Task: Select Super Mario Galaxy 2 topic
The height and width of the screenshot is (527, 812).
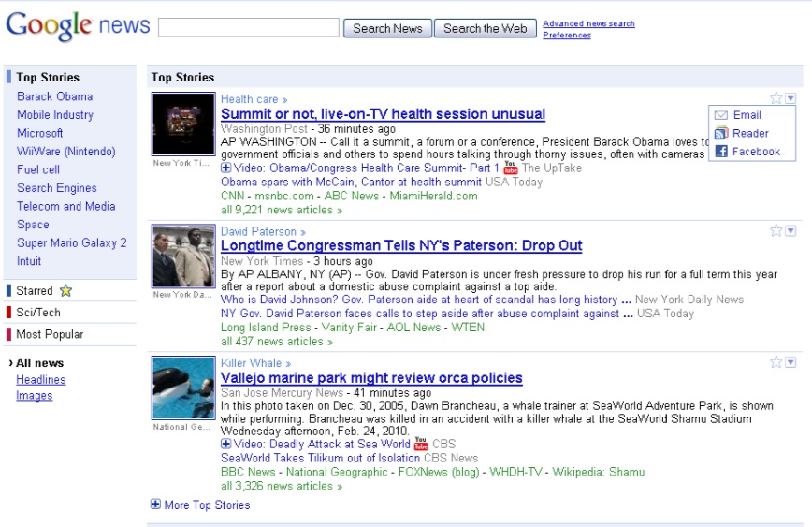Action: point(72,243)
